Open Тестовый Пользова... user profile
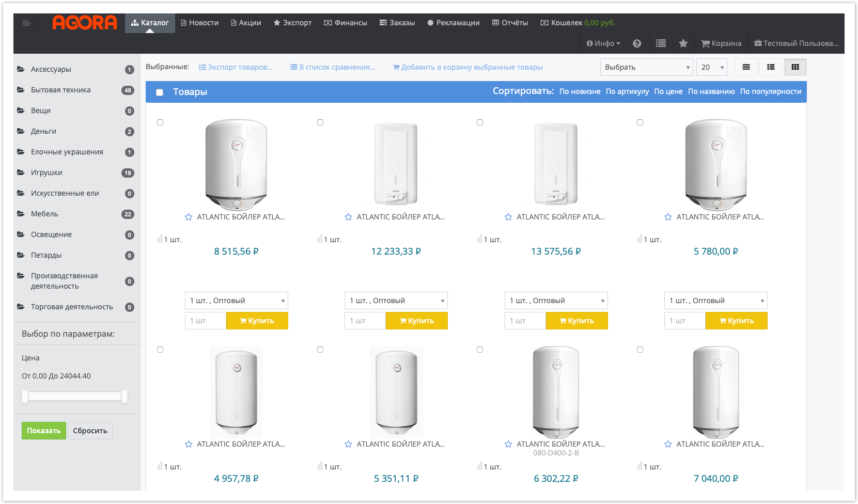 pyautogui.click(x=797, y=43)
